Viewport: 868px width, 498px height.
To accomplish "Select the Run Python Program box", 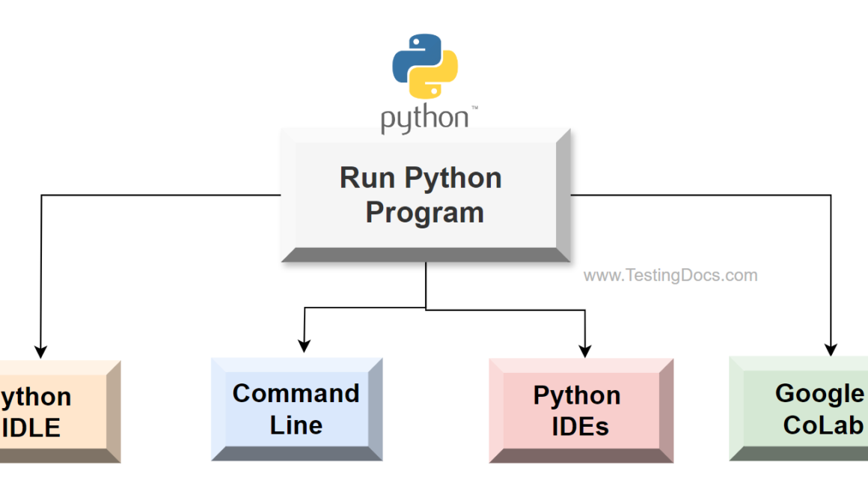I will tap(425, 195).
